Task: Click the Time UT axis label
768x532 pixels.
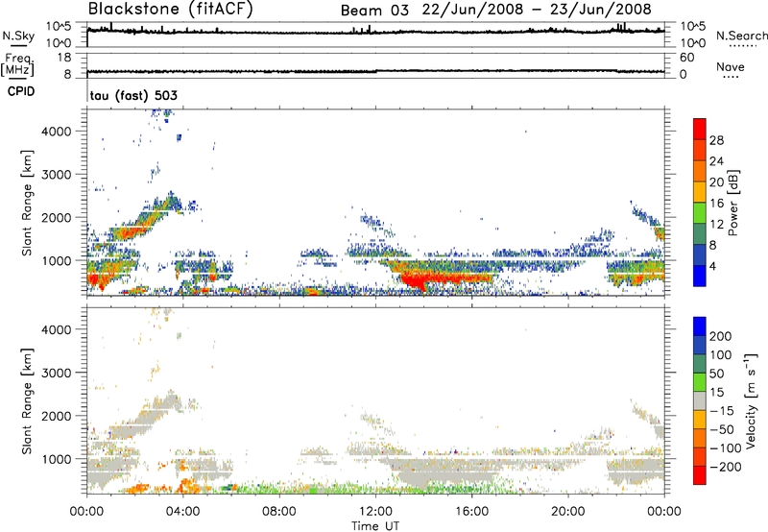Action: point(375,526)
